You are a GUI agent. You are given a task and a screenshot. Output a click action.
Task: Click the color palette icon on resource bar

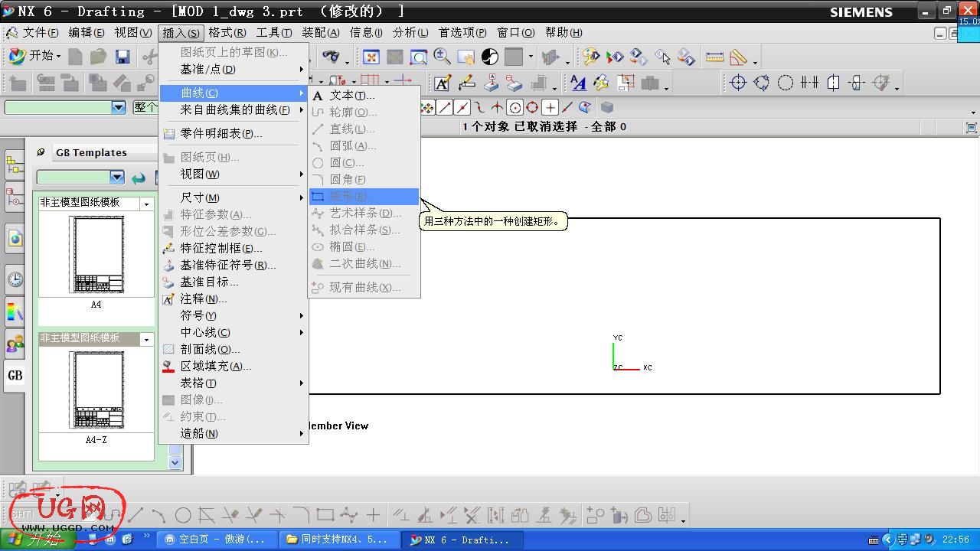(15, 311)
